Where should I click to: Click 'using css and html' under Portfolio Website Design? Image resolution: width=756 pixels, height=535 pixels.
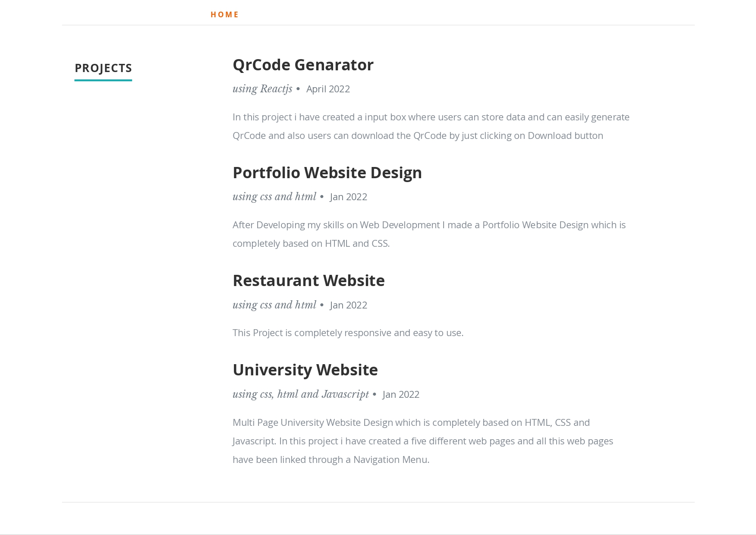pos(274,197)
